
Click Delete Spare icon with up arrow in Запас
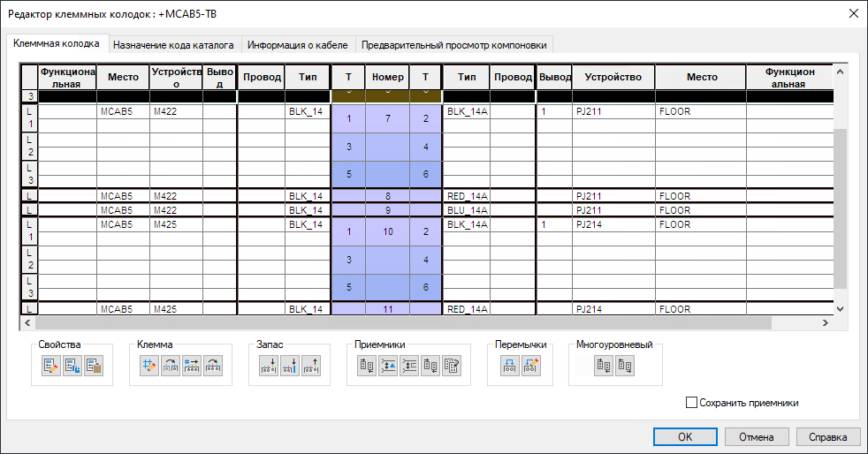[311, 366]
